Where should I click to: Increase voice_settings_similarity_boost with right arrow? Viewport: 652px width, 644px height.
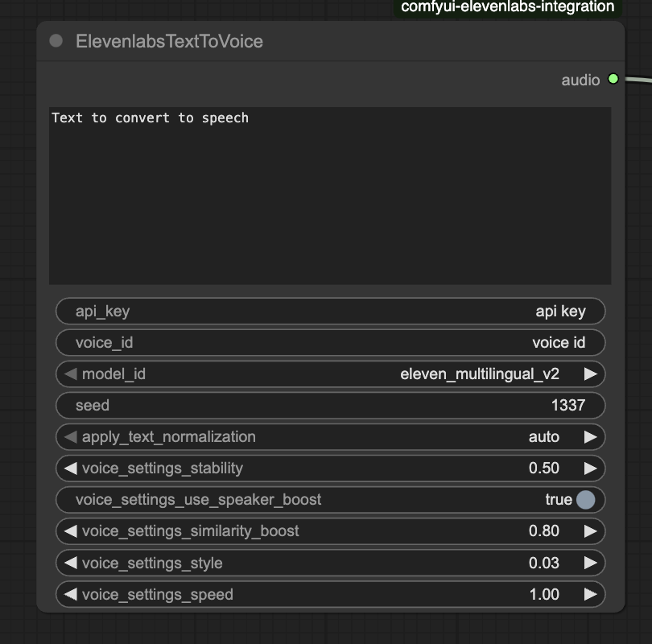coord(591,531)
